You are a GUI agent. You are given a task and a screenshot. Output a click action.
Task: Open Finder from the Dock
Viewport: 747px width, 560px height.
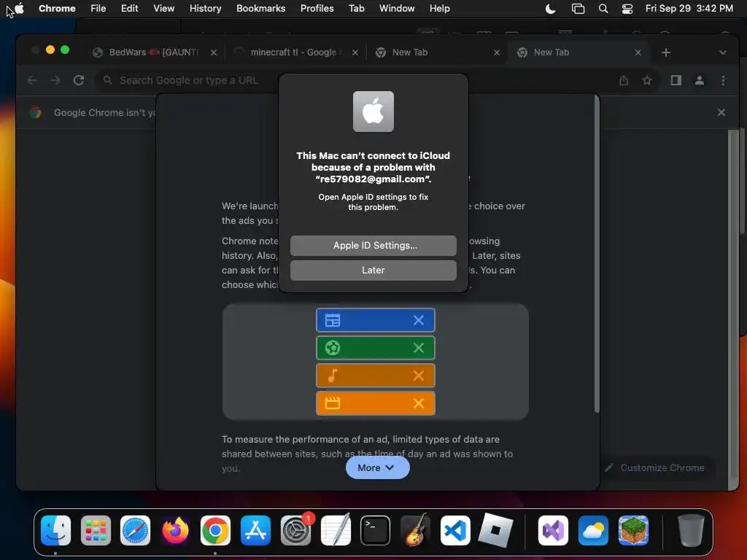coord(55,529)
